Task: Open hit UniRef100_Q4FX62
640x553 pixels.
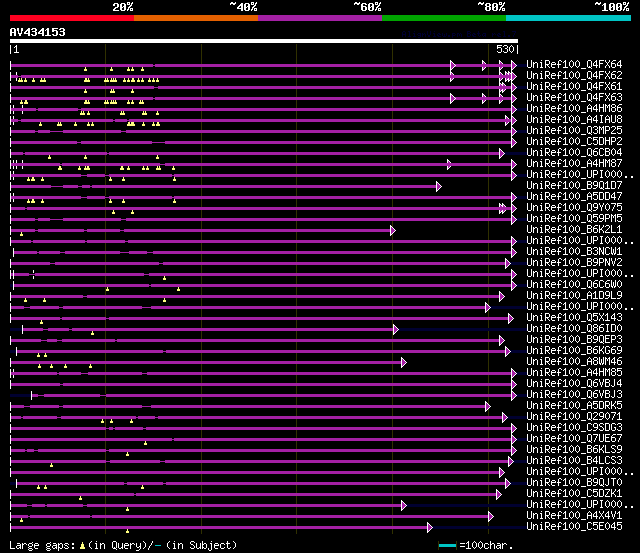Action: [574, 76]
